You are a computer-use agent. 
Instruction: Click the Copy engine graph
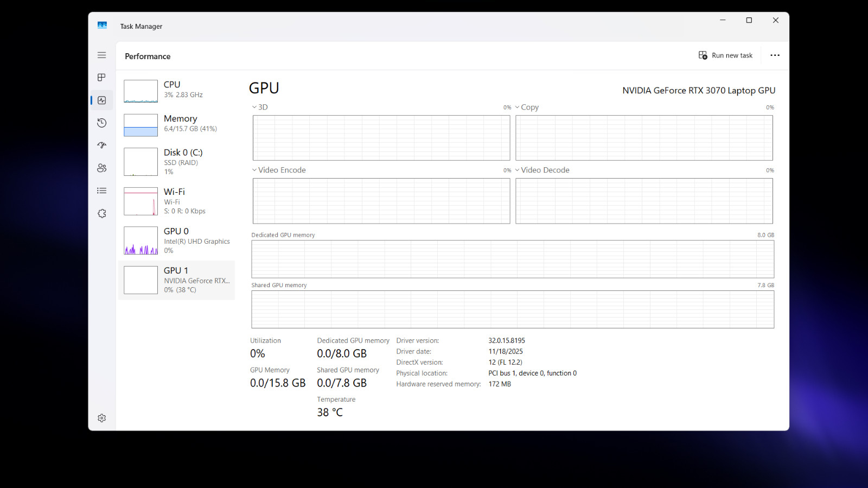click(x=644, y=138)
